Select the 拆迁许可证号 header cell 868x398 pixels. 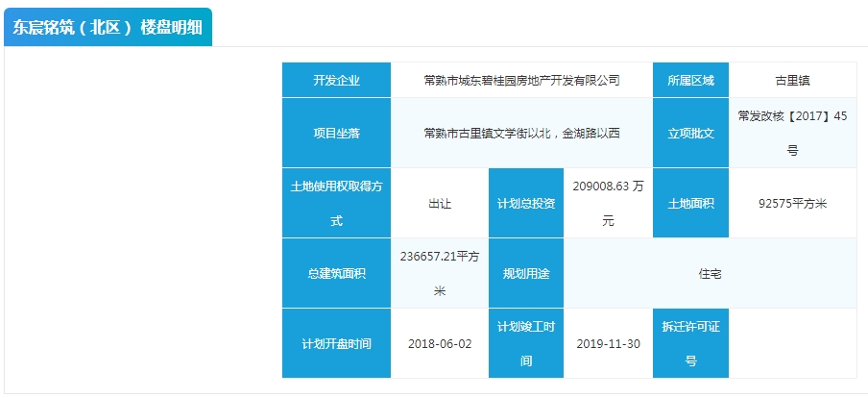point(690,343)
